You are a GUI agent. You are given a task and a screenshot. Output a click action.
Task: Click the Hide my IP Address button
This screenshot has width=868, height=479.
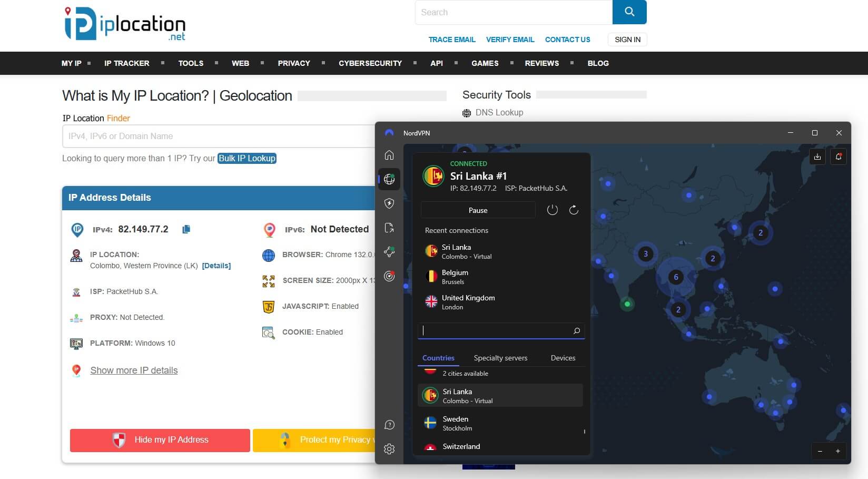click(160, 440)
